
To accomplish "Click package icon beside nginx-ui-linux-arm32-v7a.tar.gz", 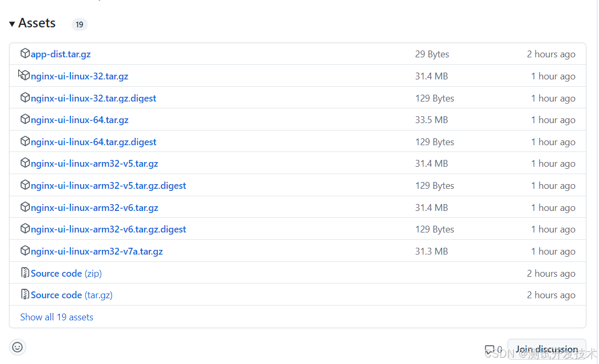I will pyautogui.click(x=25, y=251).
